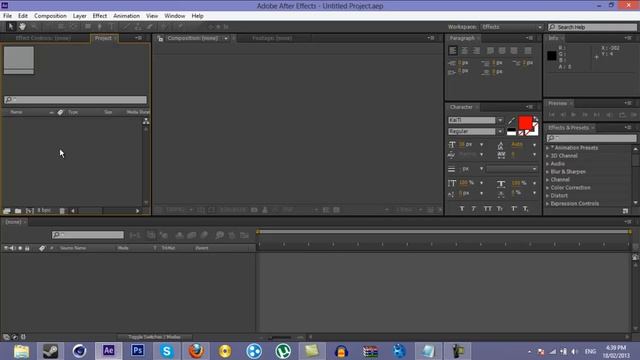Click the timeline search field

click(x=88, y=235)
